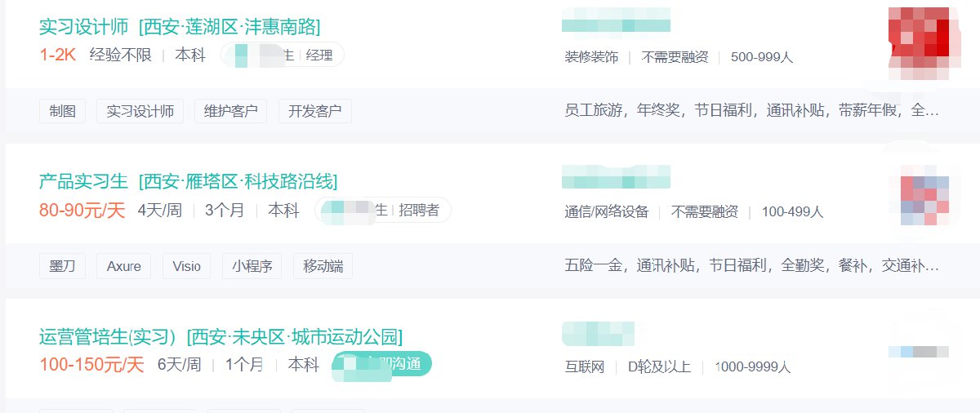Viewport: 980px width, 413px height.
Task: Select the 制图 skill tag
Action: 62,111
